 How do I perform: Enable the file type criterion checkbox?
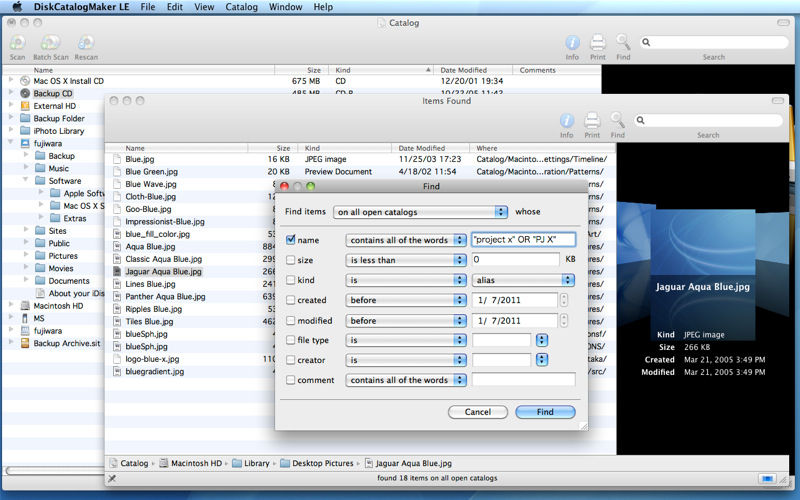[x=290, y=340]
